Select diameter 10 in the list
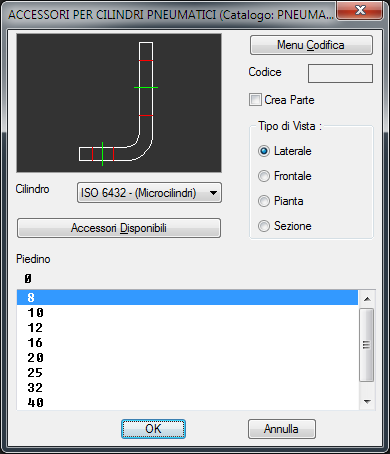This screenshot has width=390, height=454. coord(187,313)
